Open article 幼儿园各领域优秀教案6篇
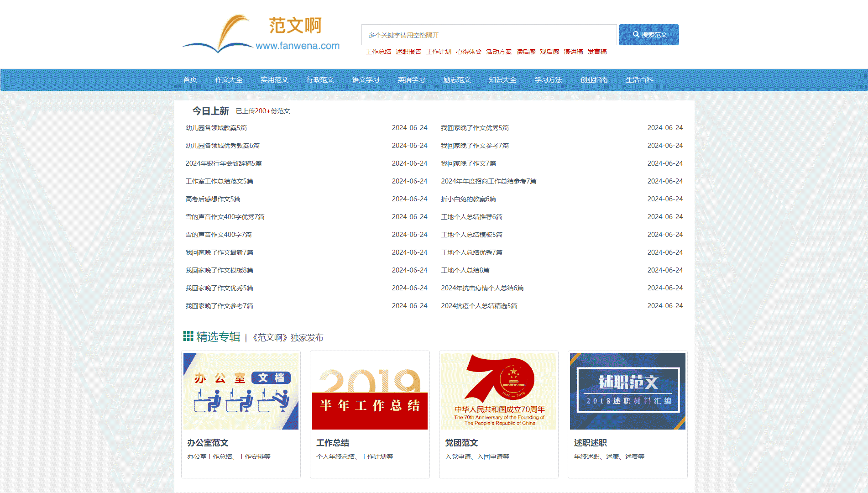This screenshot has width=868, height=493. 222,146
